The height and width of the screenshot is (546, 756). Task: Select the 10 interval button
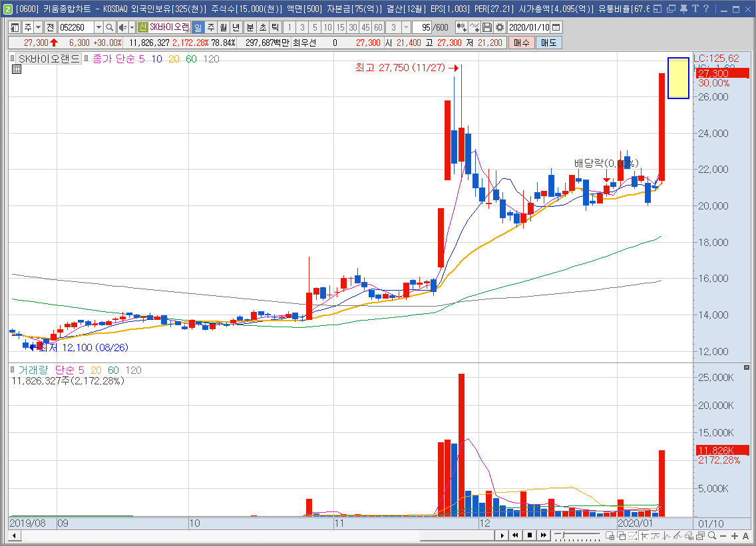[x=328, y=27]
